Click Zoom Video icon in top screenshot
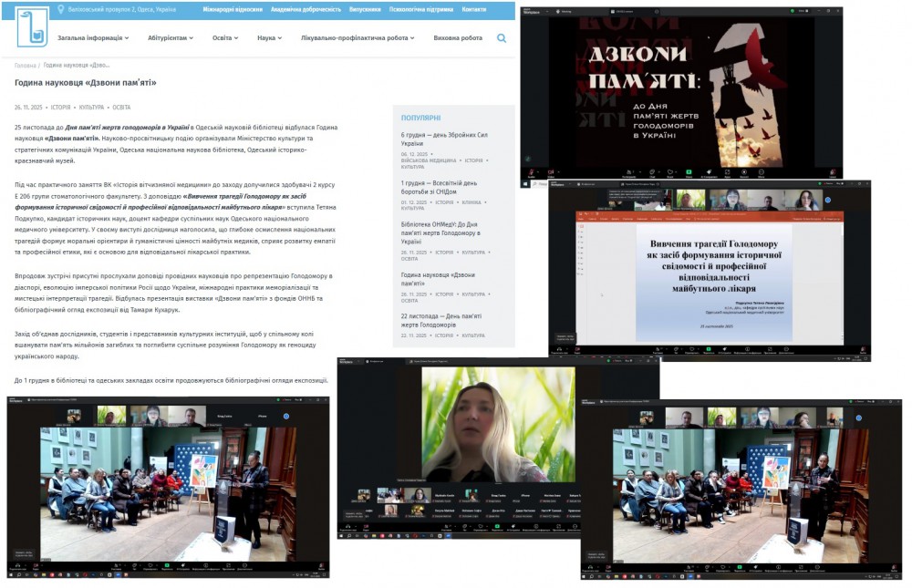The height and width of the screenshot is (588, 912). 551,172
